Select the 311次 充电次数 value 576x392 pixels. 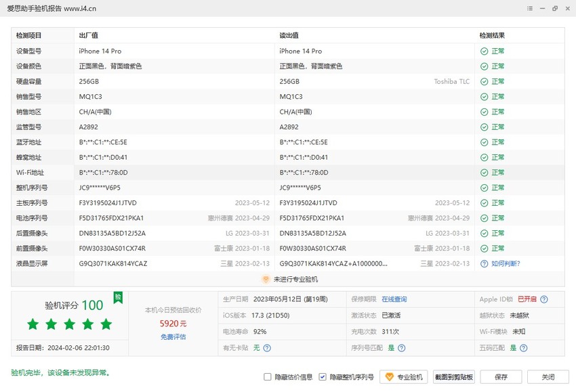(x=390, y=332)
